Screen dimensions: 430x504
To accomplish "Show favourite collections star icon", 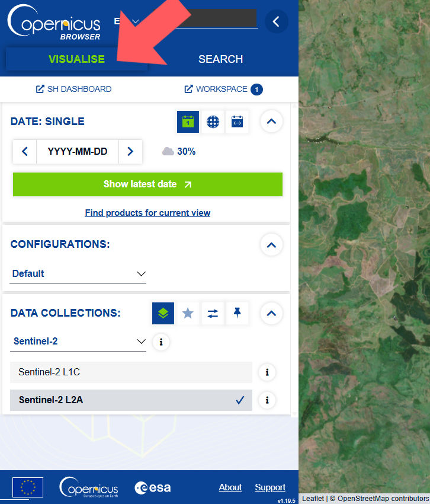I will (188, 313).
